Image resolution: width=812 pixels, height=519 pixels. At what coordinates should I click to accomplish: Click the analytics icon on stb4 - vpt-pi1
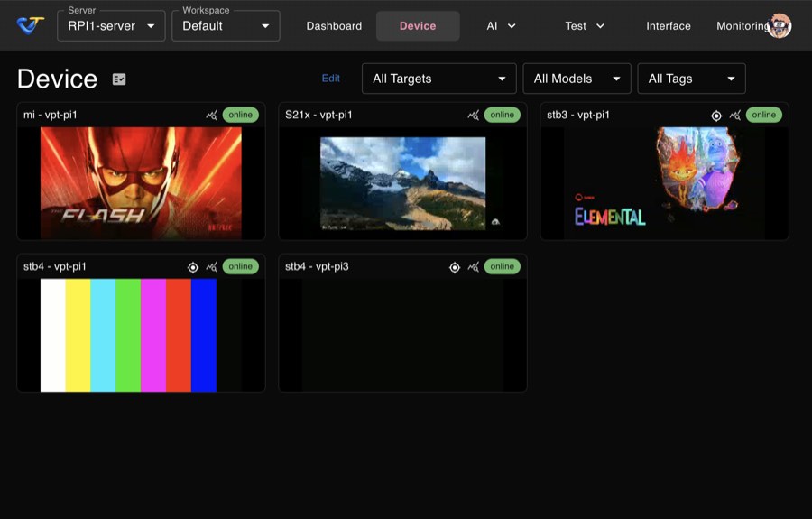coord(211,267)
